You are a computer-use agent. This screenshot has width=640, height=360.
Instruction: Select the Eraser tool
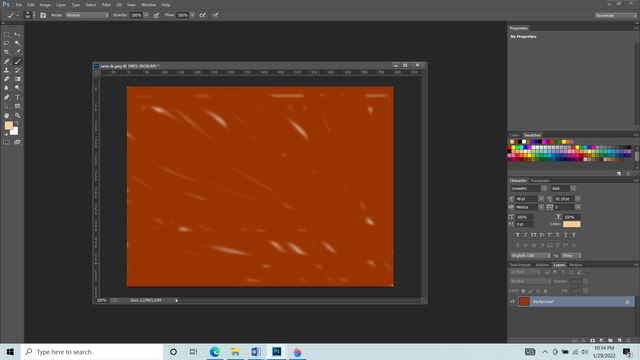coord(7,79)
